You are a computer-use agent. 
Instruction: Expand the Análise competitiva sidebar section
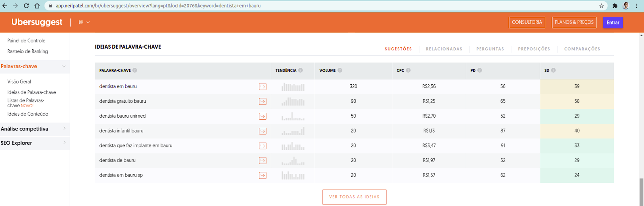tap(64, 128)
